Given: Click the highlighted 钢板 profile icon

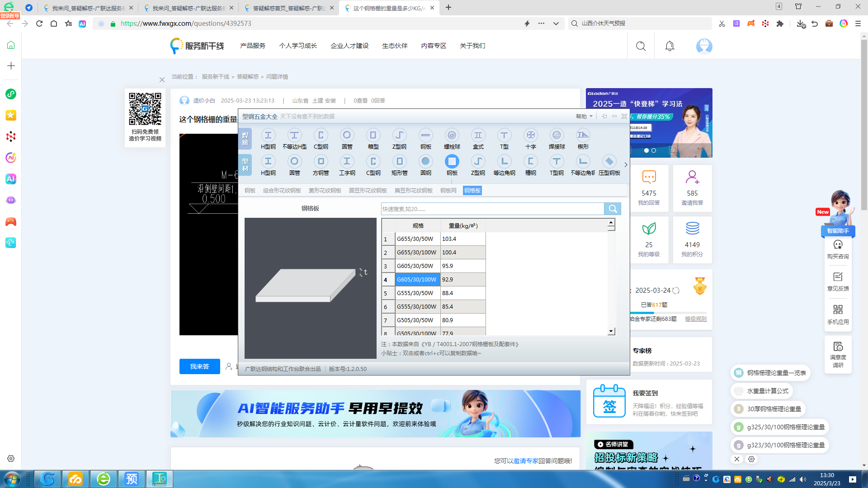Looking at the screenshot, I should pos(452,165).
